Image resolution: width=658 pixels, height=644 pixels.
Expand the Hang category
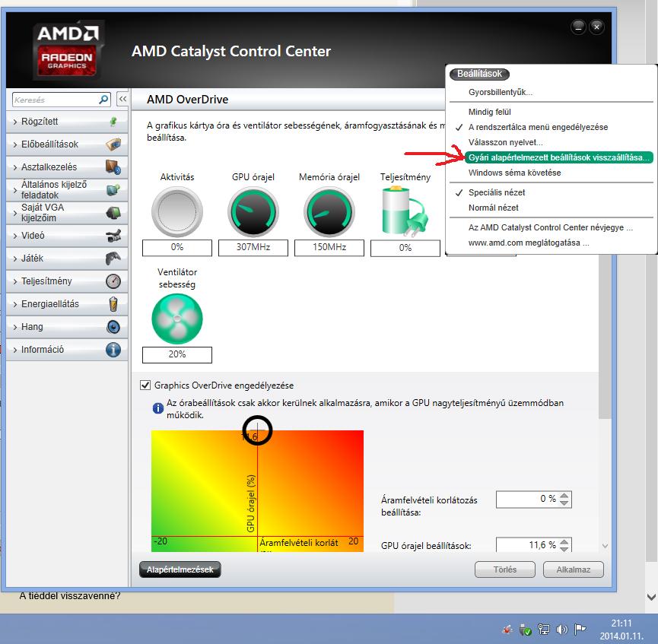click(x=67, y=327)
